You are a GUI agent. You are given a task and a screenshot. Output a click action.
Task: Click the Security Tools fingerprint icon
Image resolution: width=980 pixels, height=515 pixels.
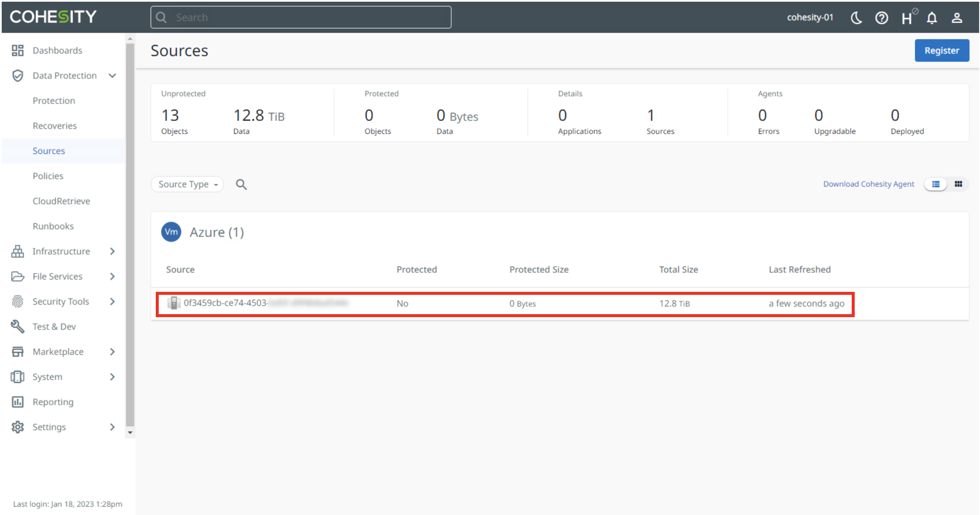(18, 301)
